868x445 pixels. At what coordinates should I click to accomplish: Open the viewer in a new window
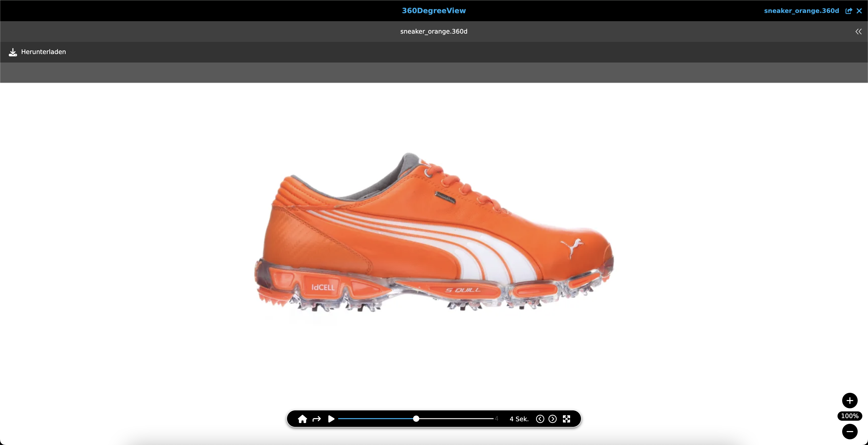tap(848, 11)
